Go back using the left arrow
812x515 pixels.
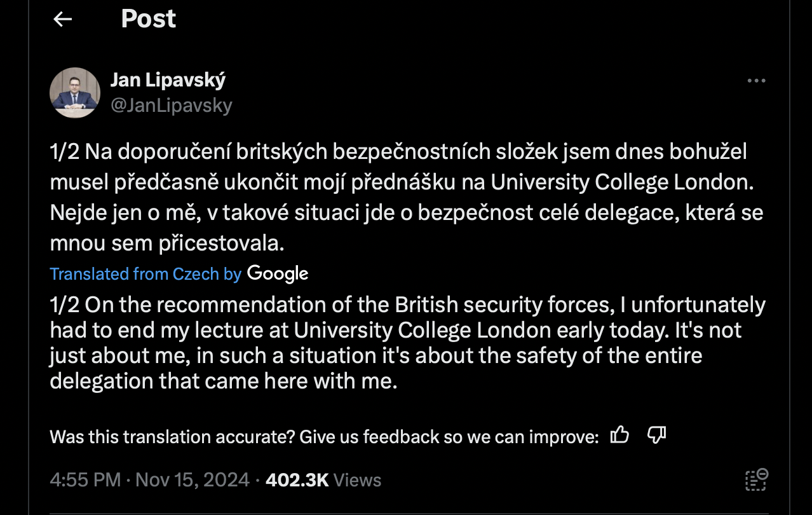62,20
